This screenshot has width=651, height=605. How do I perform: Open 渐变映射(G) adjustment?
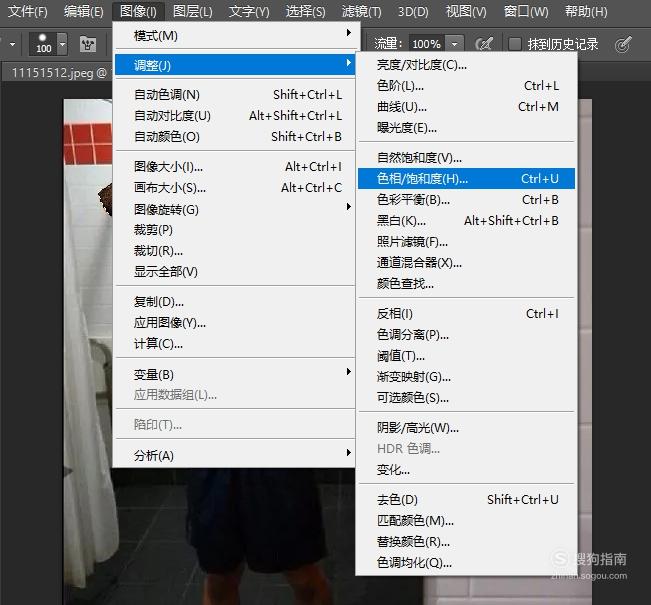466,377
